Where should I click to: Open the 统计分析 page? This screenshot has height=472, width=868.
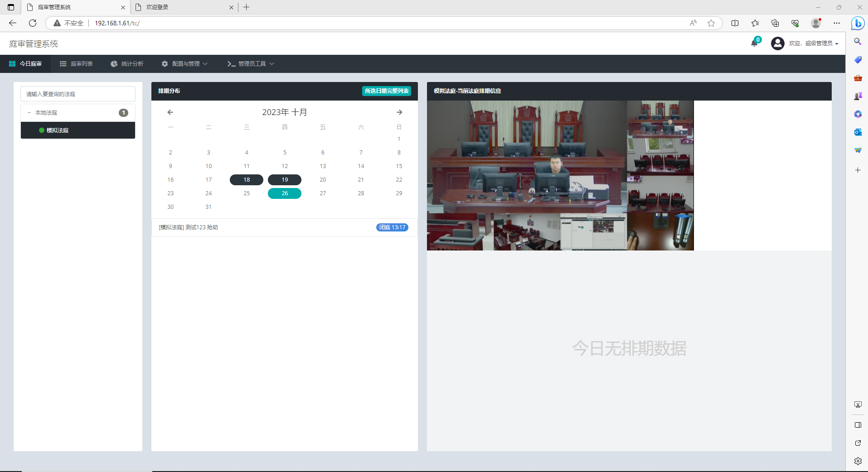click(x=127, y=64)
